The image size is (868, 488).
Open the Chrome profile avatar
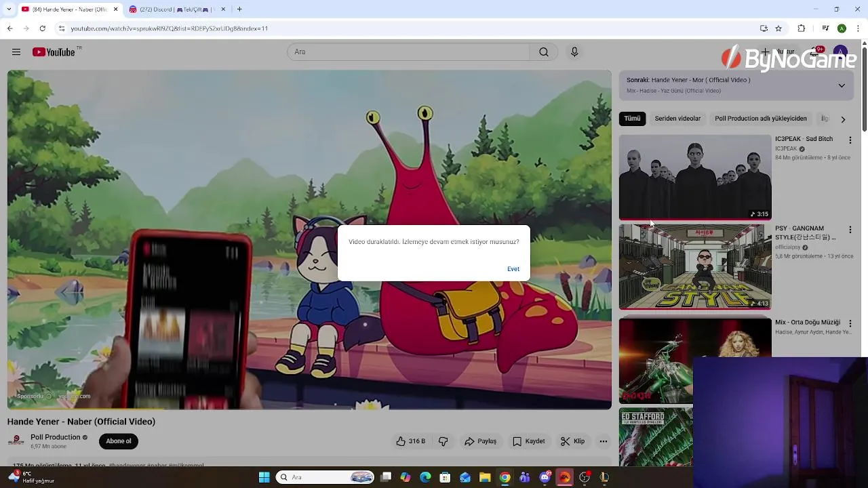pos(842,28)
